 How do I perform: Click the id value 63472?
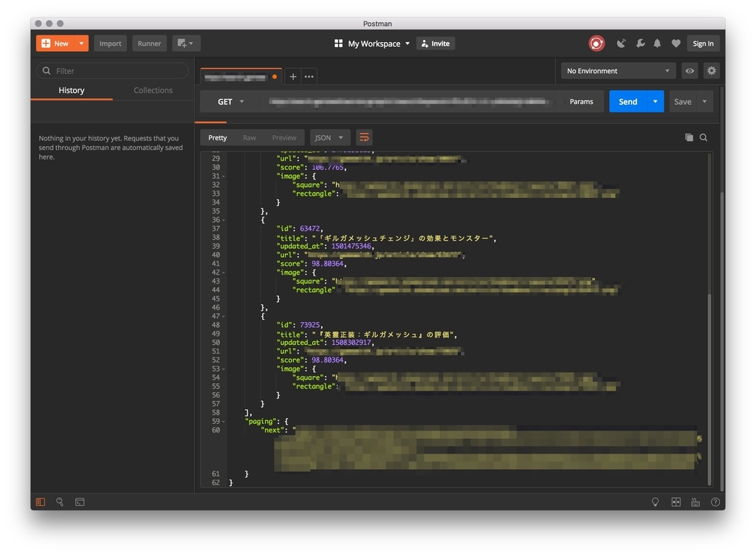[x=311, y=229]
